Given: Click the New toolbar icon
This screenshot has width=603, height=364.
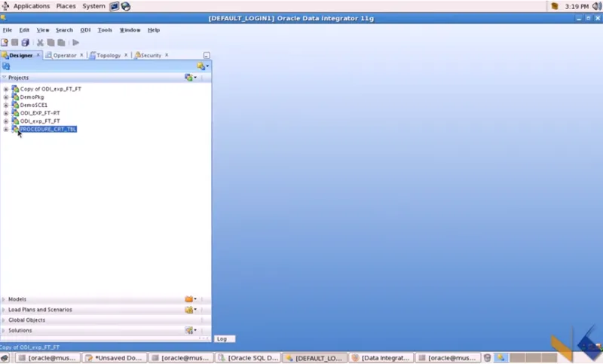Looking at the screenshot, I should (x=5, y=43).
